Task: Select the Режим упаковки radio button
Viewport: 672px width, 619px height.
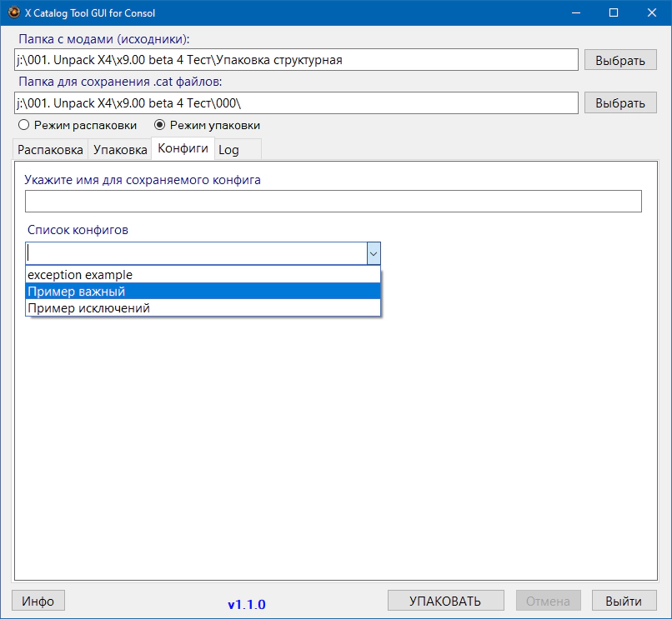Action: click(x=160, y=125)
